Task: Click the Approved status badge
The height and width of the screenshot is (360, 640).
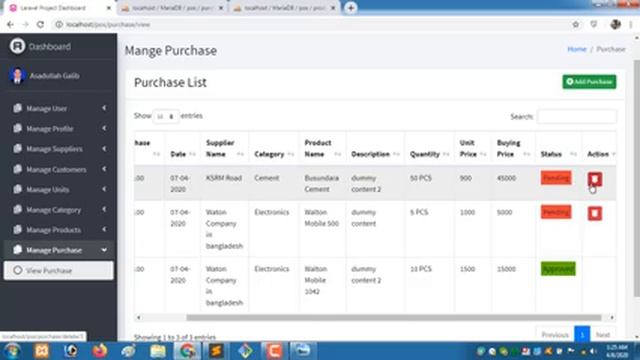Action: pyautogui.click(x=558, y=269)
